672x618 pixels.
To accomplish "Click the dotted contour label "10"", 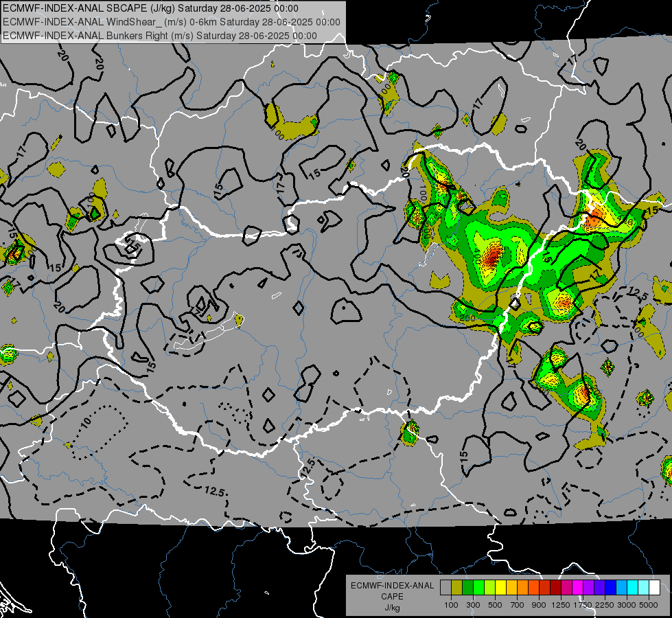I will coord(86,423).
